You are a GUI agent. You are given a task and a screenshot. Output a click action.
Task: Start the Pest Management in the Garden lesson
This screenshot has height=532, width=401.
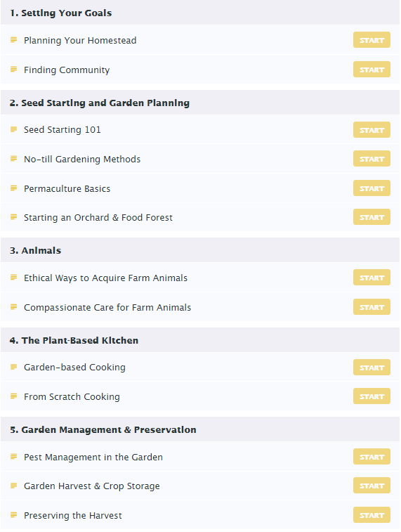click(372, 457)
